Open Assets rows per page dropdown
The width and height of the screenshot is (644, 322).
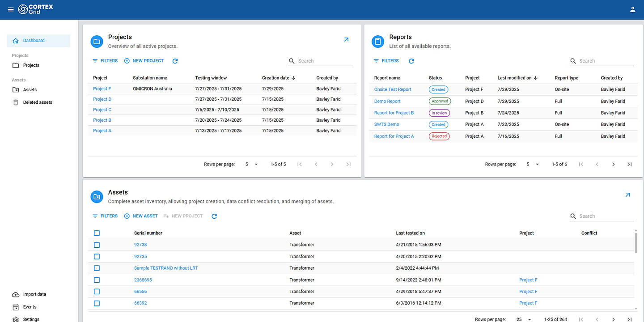524,319
